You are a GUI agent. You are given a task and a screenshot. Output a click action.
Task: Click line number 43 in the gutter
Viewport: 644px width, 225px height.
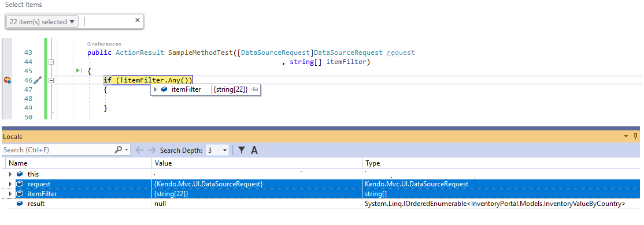[x=28, y=52]
